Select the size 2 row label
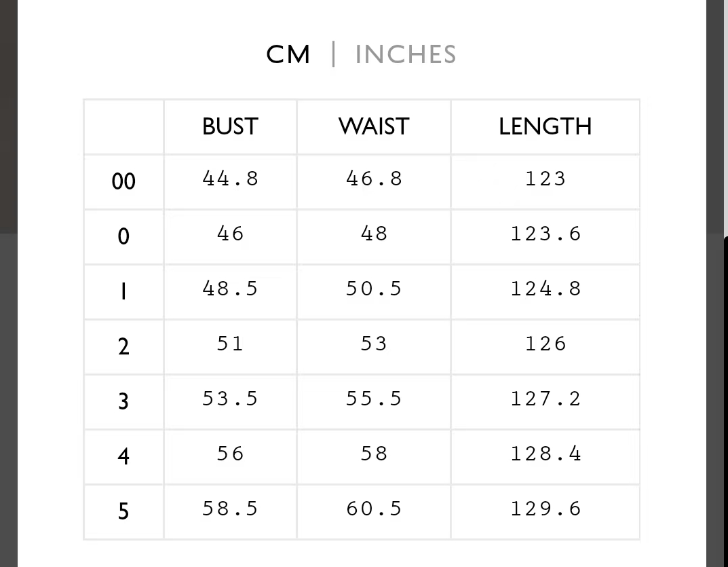 tap(123, 346)
